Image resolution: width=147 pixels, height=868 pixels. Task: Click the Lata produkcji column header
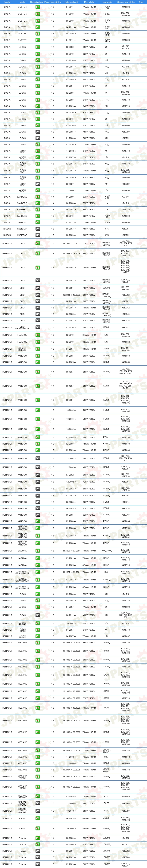click(x=71, y=2)
